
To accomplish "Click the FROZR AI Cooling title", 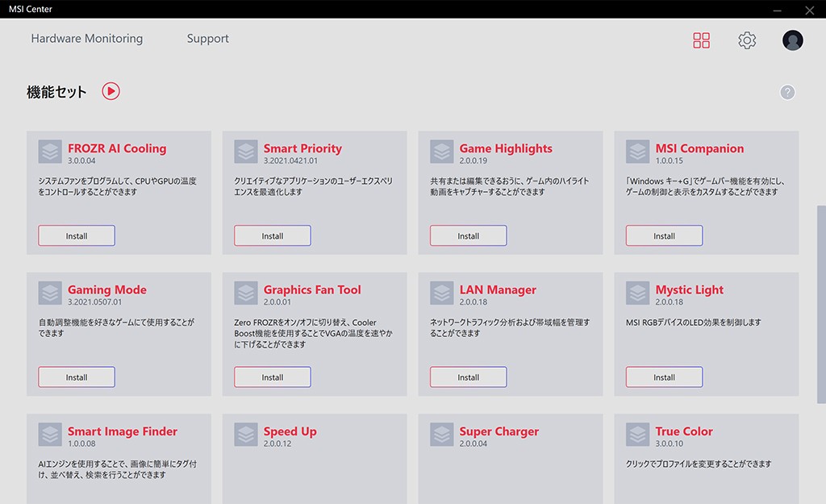I will (x=117, y=148).
